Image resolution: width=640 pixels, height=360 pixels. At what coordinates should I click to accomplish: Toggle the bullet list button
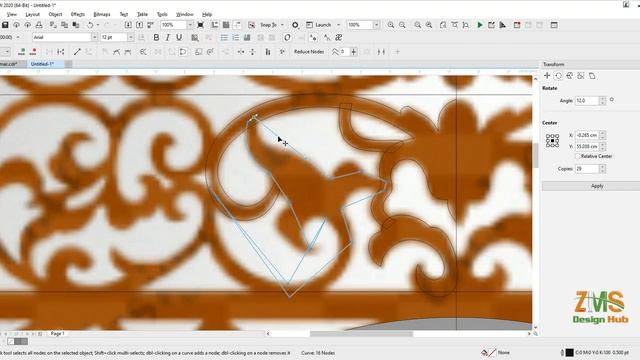[x=224, y=38]
